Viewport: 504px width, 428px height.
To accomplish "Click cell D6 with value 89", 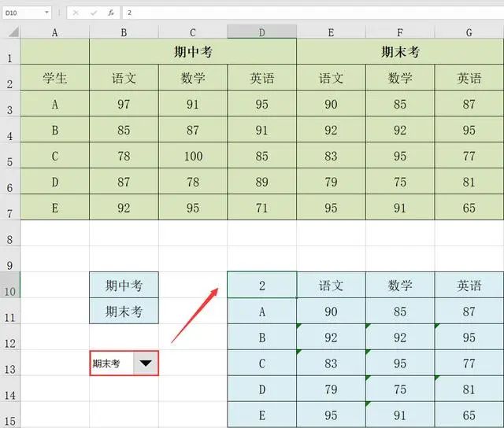I will pos(262,182).
